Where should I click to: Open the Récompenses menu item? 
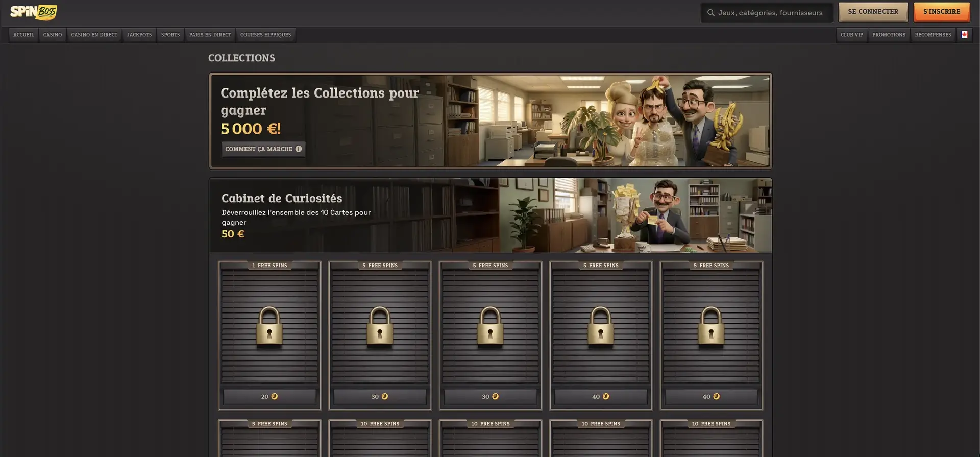pos(933,35)
